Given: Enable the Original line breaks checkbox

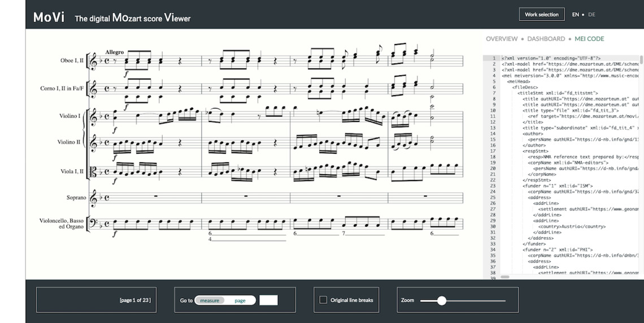Looking at the screenshot, I should [323, 300].
